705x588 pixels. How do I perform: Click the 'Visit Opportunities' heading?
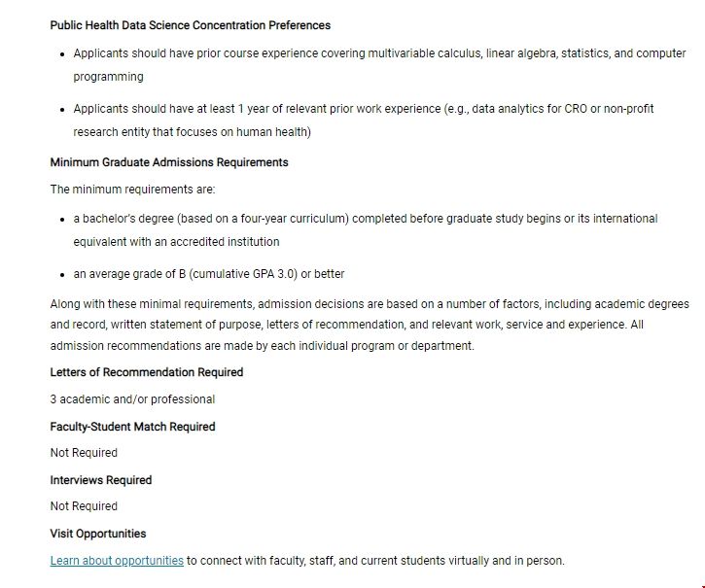pos(98,534)
